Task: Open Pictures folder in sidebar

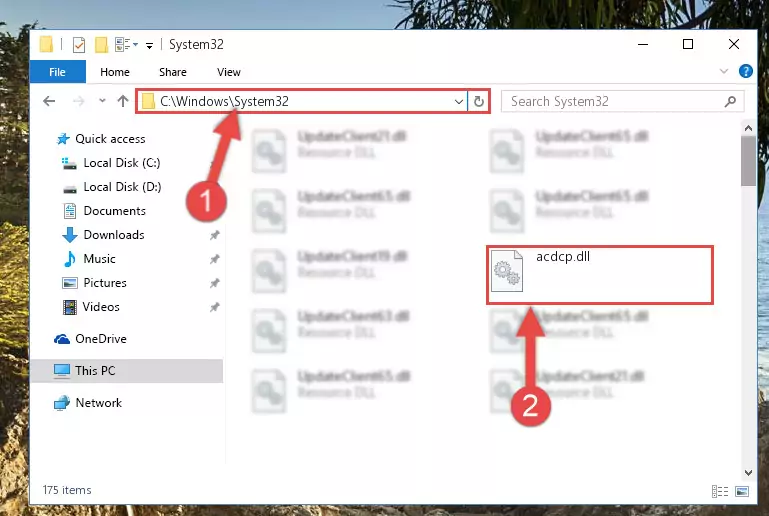Action: pos(105,283)
